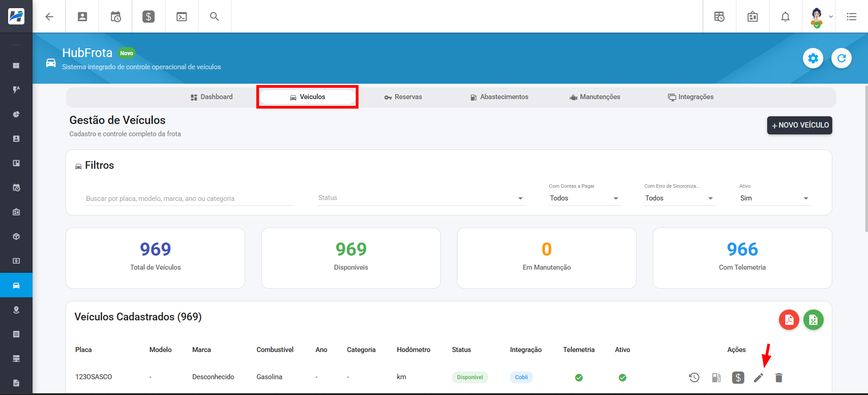Export registered vehicles to PDF
The image size is (868, 395).
pyautogui.click(x=789, y=320)
